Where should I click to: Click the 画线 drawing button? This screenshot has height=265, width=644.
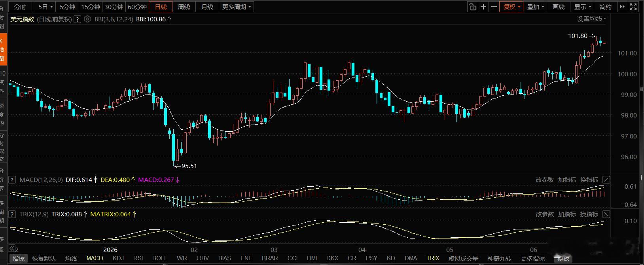559,7
